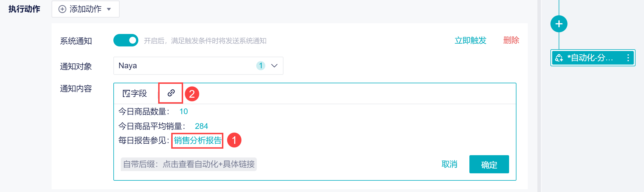Click the 确定 button
Screen dimensions: 644x192
[x=489, y=164]
